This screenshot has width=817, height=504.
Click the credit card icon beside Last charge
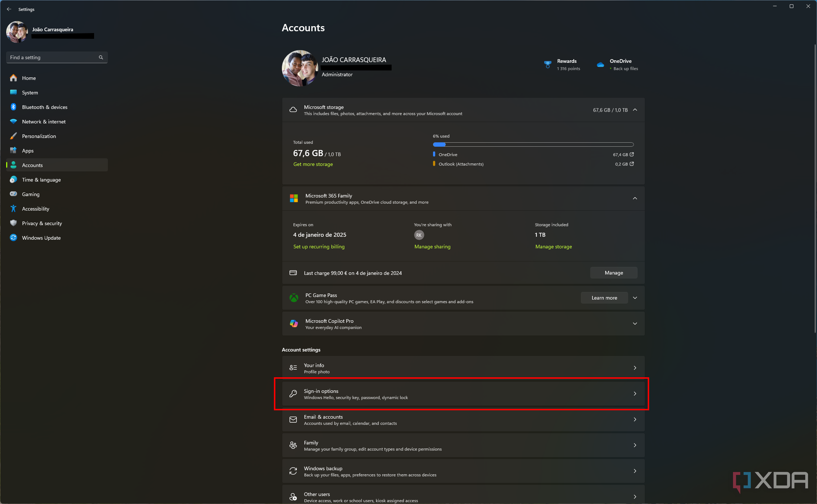pos(293,273)
